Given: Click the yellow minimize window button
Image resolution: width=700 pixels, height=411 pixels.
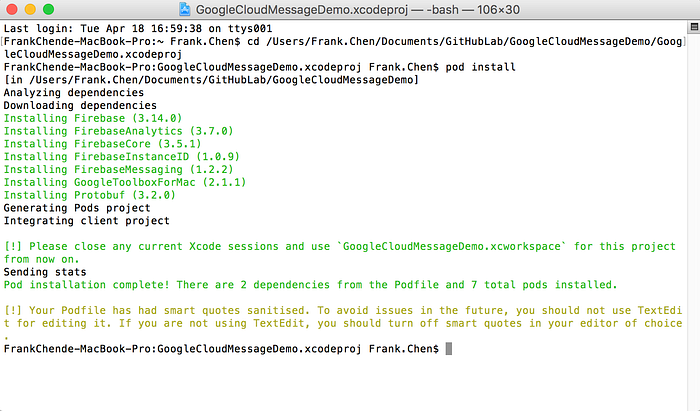Looking at the screenshot, I should pos(30,9).
